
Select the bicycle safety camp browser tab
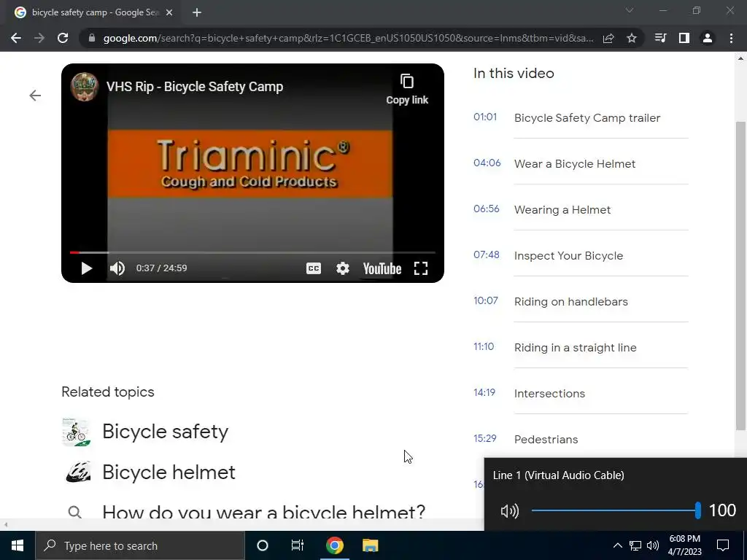(96, 13)
